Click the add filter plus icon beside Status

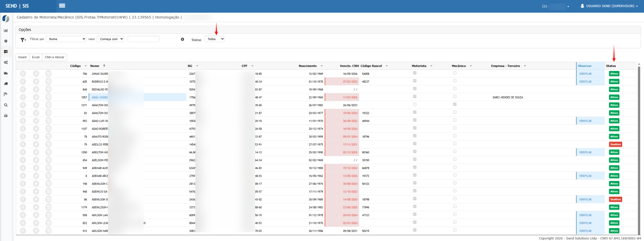182,39
